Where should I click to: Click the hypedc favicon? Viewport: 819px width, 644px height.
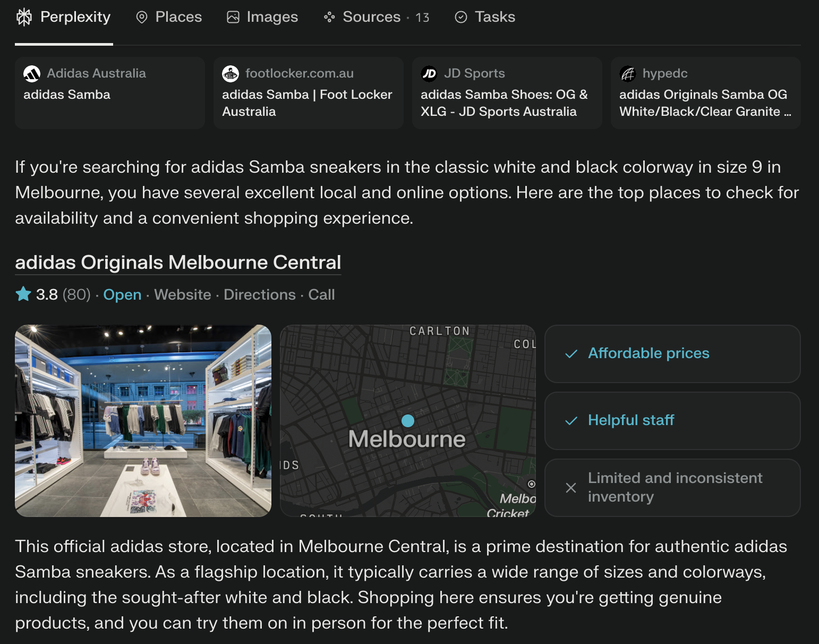[628, 73]
